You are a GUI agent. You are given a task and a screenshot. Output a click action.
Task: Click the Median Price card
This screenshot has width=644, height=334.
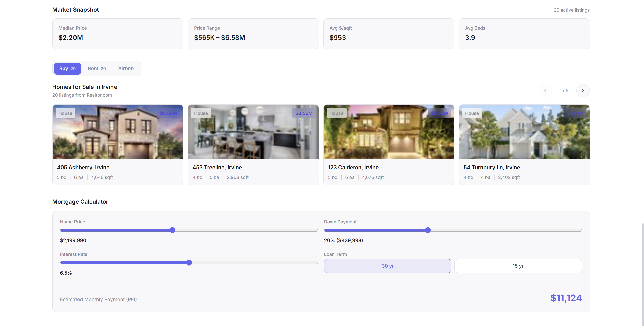[x=118, y=33]
